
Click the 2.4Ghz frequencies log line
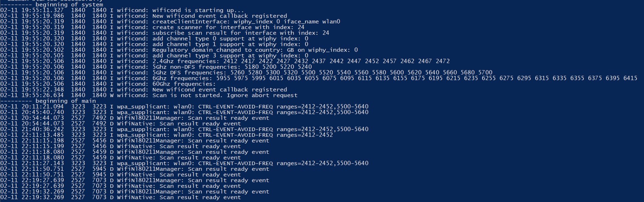(225, 61)
